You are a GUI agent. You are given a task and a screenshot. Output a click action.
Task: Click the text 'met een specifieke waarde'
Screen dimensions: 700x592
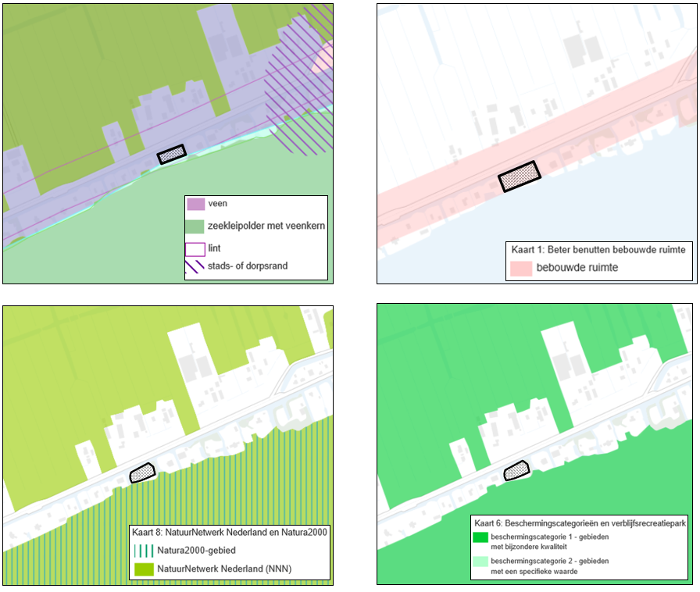pos(534,572)
